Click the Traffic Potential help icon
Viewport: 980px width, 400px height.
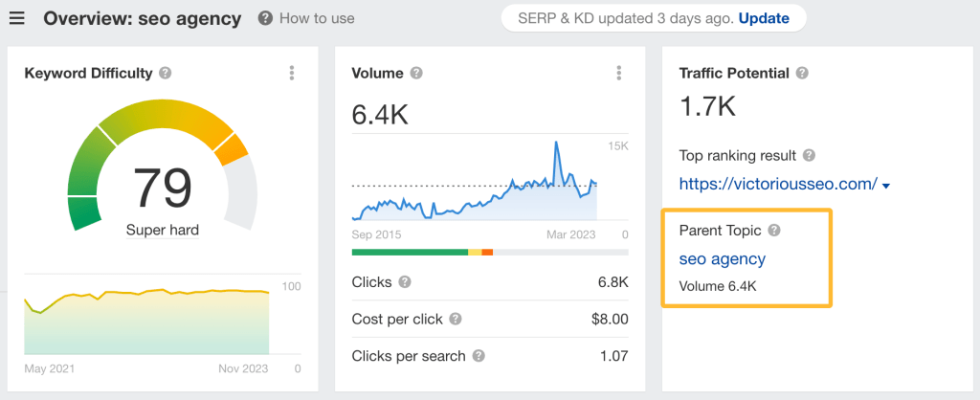pyautogui.click(x=802, y=73)
